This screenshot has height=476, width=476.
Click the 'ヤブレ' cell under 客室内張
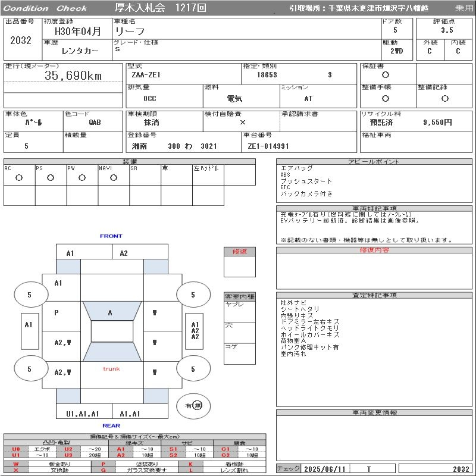240,311
